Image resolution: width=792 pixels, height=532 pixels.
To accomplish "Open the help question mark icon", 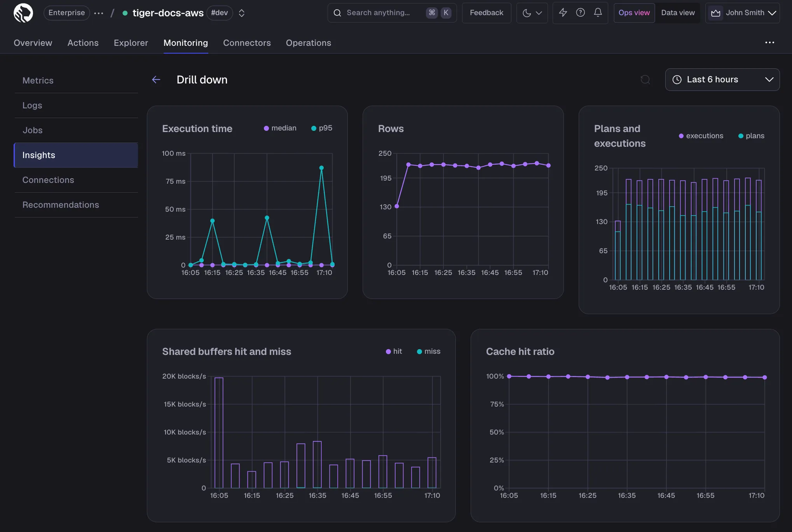I will tap(580, 12).
